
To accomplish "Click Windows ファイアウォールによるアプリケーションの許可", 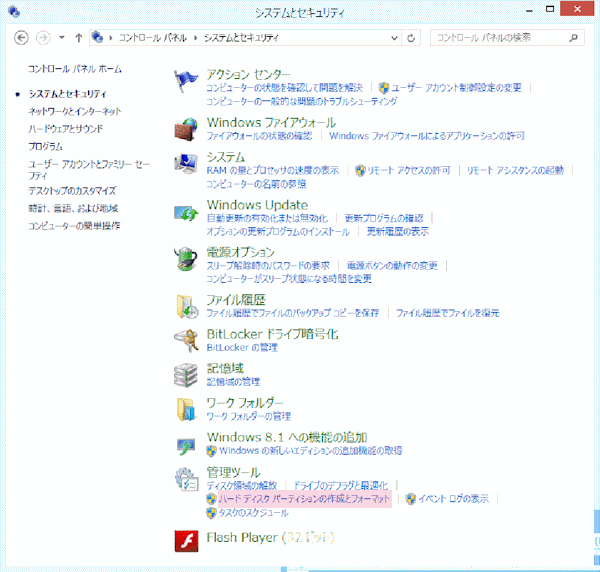I will 427,136.
